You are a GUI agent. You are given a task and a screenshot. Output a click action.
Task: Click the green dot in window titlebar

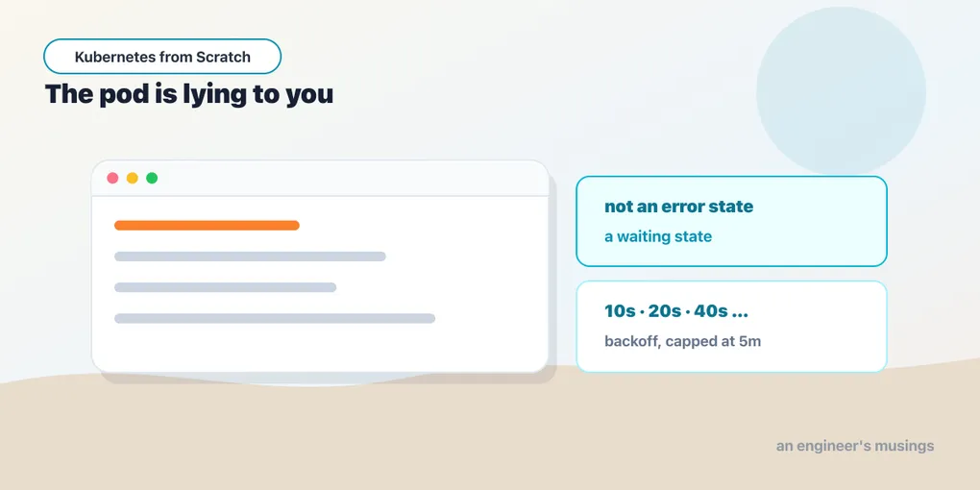click(x=152, y=178)
